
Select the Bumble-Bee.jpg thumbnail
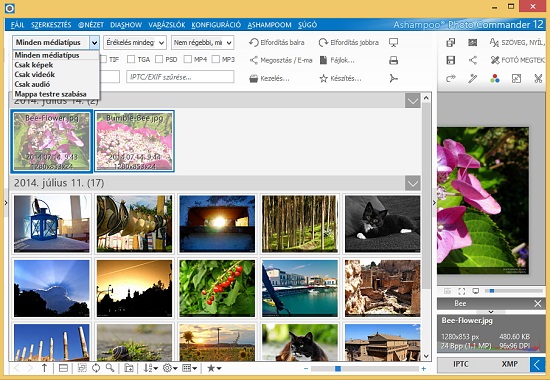(x=134, y=141)
